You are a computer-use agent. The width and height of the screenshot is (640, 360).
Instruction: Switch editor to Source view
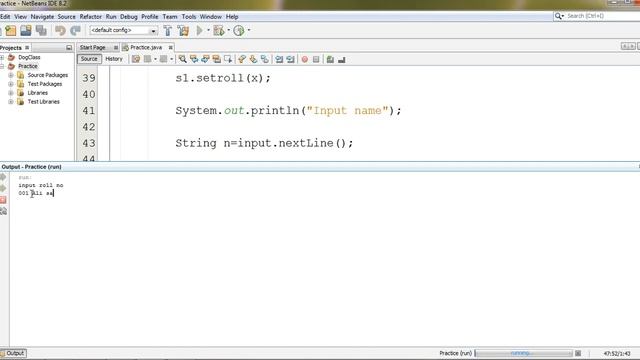[x=89, y=59]
